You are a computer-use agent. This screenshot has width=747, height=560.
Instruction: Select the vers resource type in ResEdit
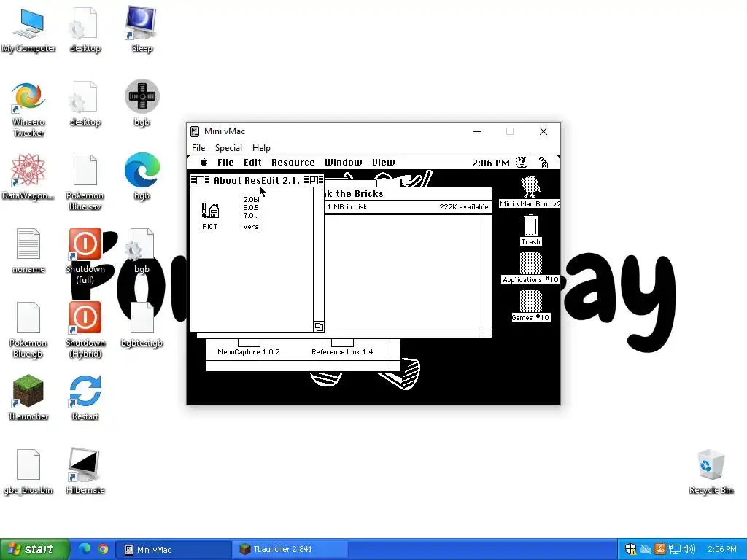pos(251,212)
